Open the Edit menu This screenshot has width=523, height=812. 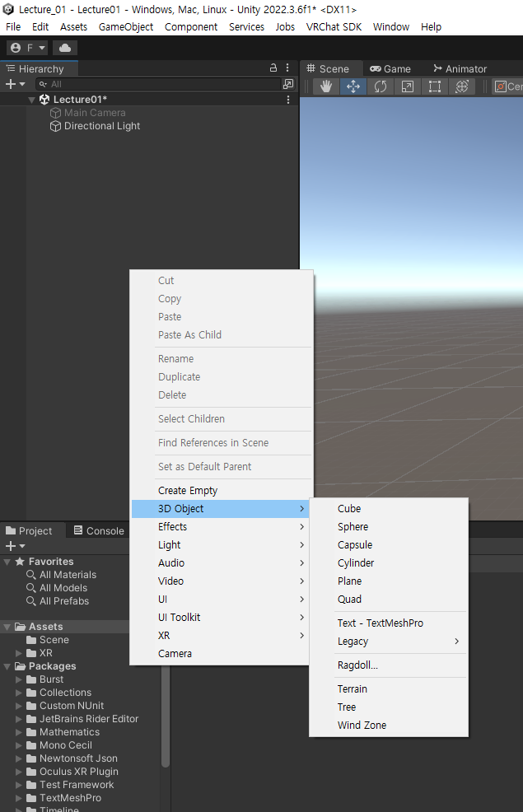[x=40, y=27]
